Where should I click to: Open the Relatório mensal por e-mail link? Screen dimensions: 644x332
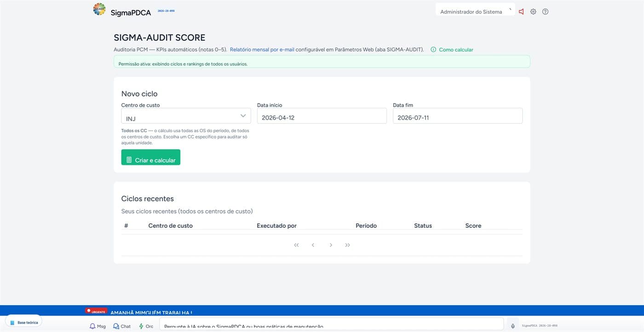click(262, 50)
